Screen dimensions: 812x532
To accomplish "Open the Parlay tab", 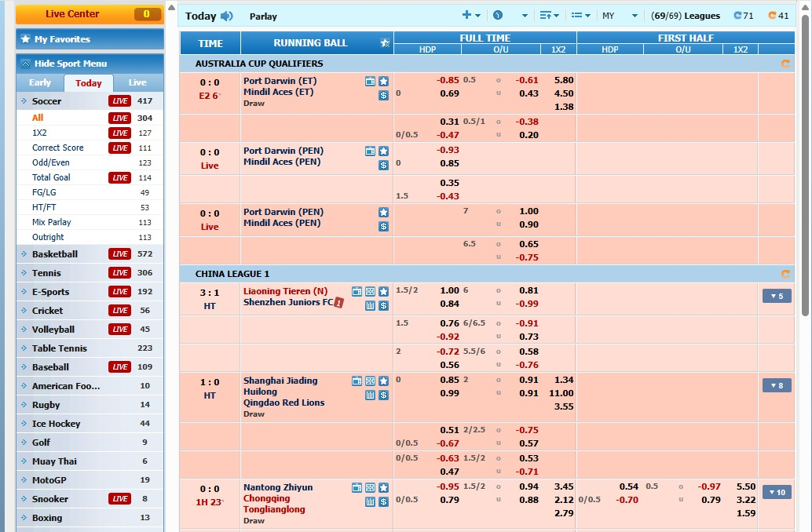I will click(x=263, y=16).
